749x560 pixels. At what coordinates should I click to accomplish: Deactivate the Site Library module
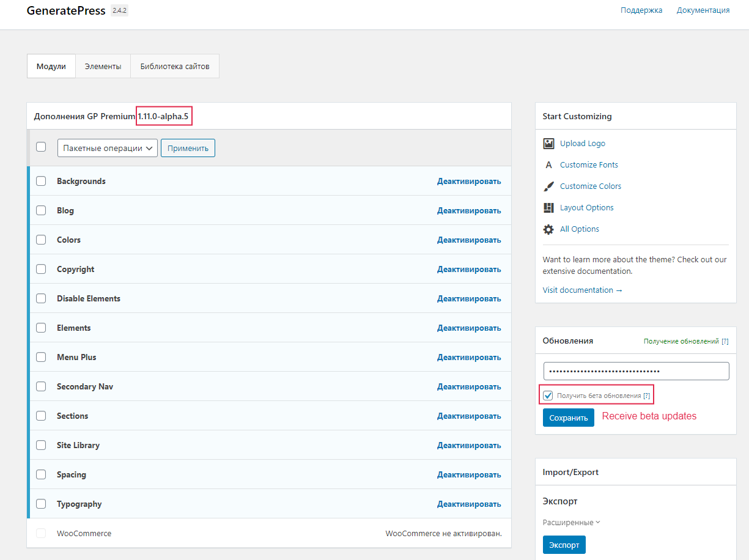coord(469,445)
